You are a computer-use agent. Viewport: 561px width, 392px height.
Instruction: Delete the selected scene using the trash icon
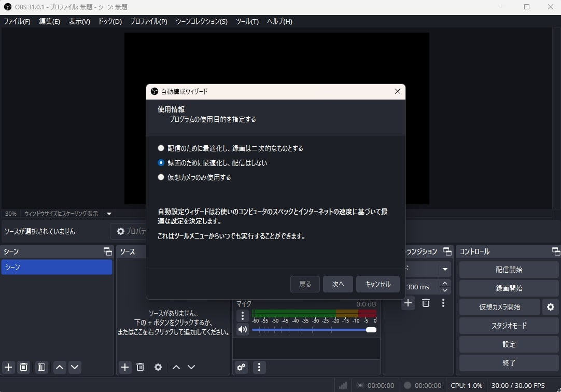coord(23,367)
